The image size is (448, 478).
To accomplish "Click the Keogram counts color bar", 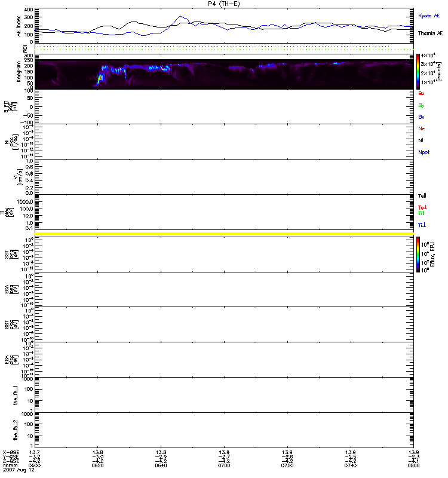I will pos(418,72).
